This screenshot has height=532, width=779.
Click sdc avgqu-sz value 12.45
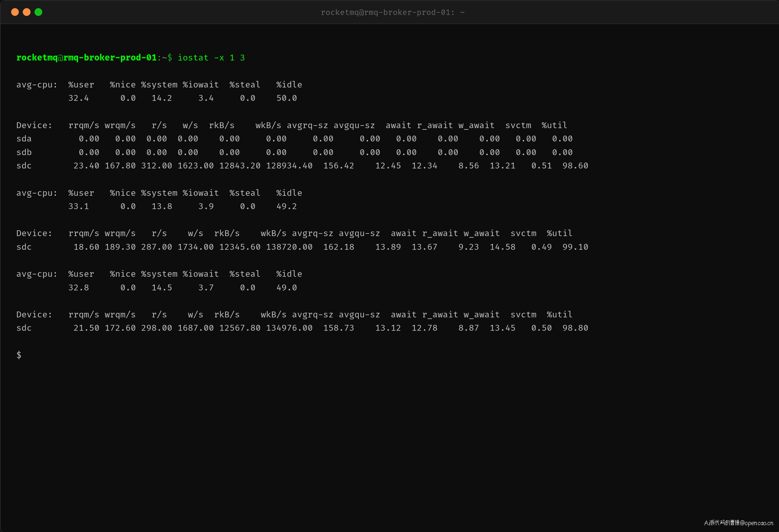388,166
